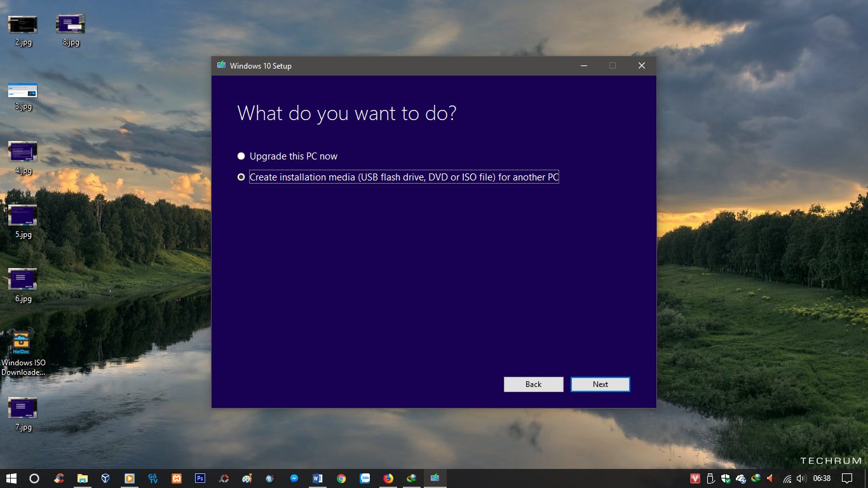The height and width of the screenshot is (488, 868).
Task: Open CCleaner from the taskbar
Action: tap(58, 478)
